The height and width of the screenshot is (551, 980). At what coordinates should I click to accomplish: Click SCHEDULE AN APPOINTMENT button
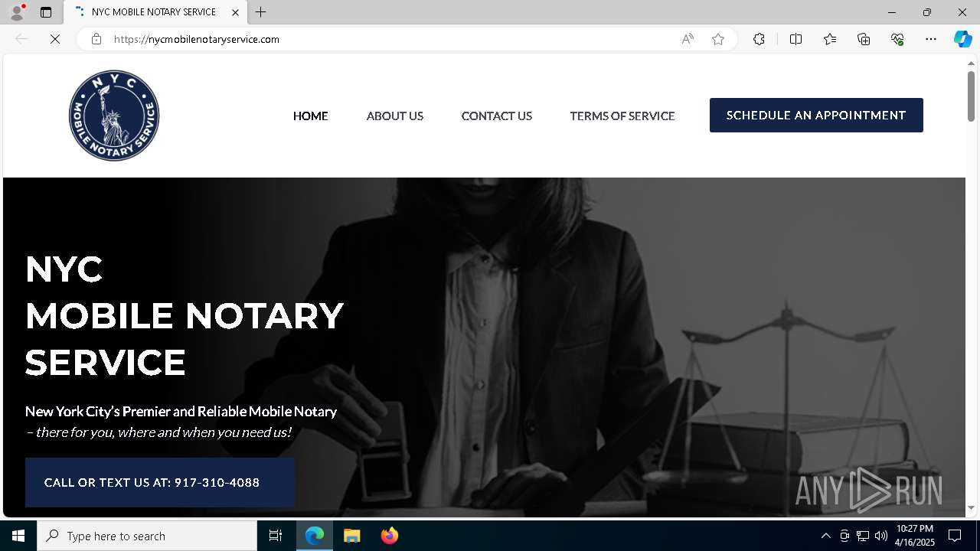(x=816, y=115)
